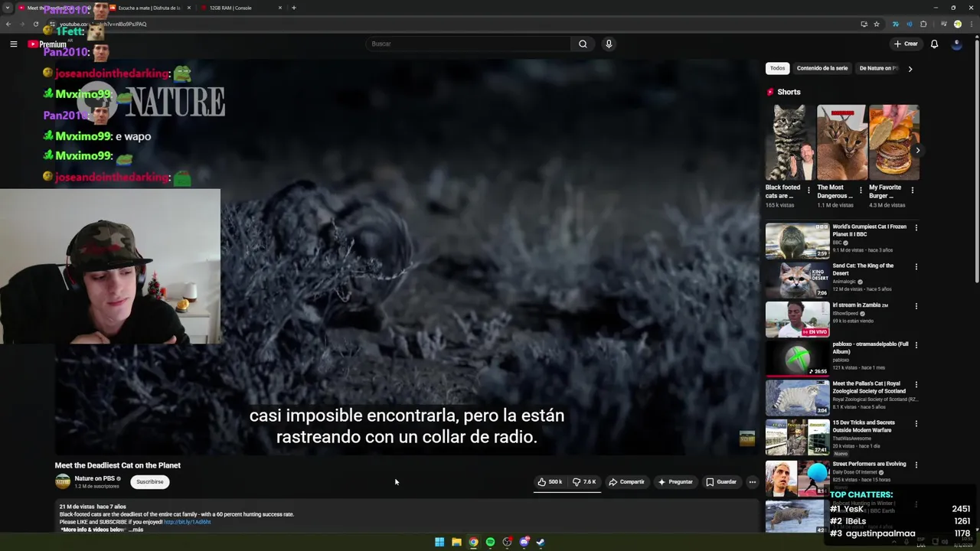The width and height of the screenshot is (980, 551).
Task: Open My Favorite Burger short thumbnail
Action: (x=893, y=142)
